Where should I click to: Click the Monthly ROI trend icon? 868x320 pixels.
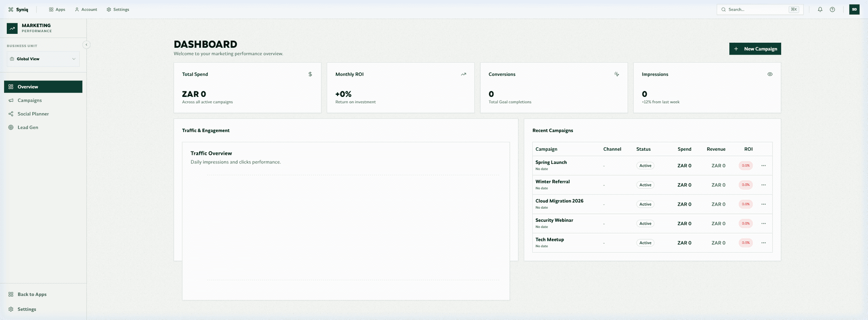(x=463, y=74)
